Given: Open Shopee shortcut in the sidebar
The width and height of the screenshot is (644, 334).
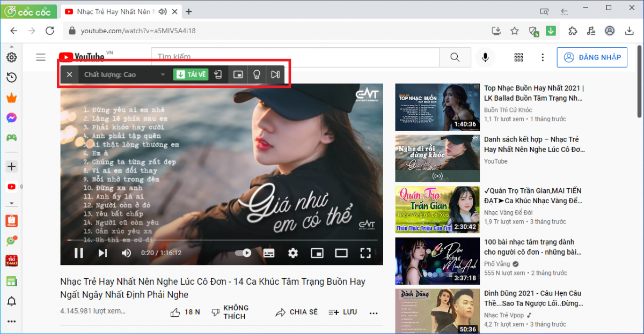Looking at the screenshot, I should 11,220.
